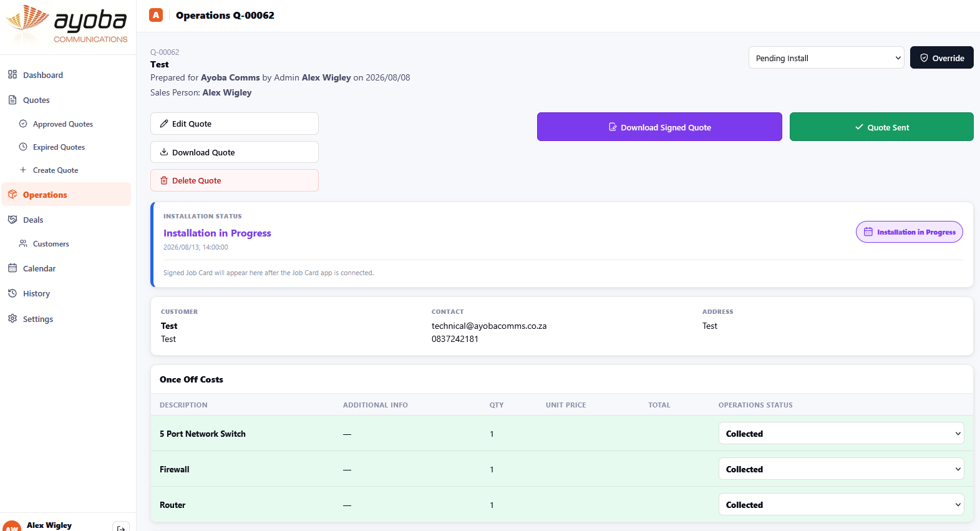Click Download Signed Quote button

click(x=659, y=127)
